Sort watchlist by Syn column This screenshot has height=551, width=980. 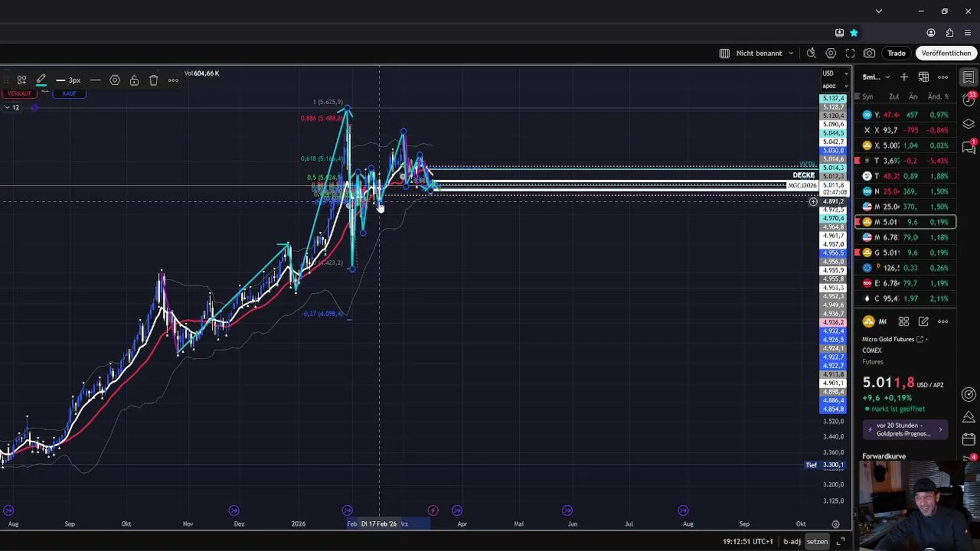[x=867, y=97]
